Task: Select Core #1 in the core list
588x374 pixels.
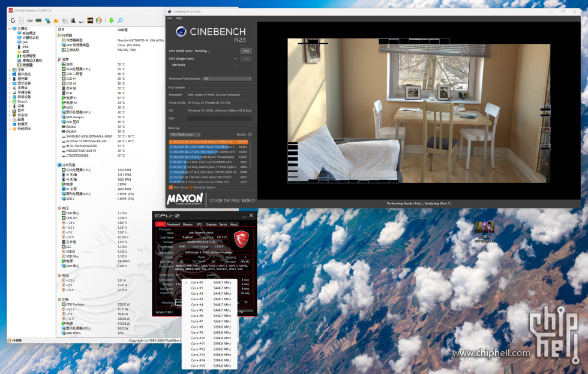Action: (209, 288)
